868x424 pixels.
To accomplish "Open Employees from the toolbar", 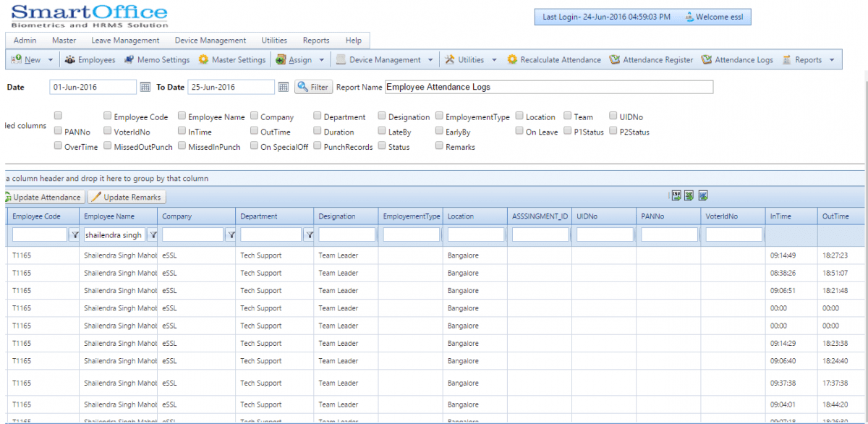I will click(x=90, y=60).
